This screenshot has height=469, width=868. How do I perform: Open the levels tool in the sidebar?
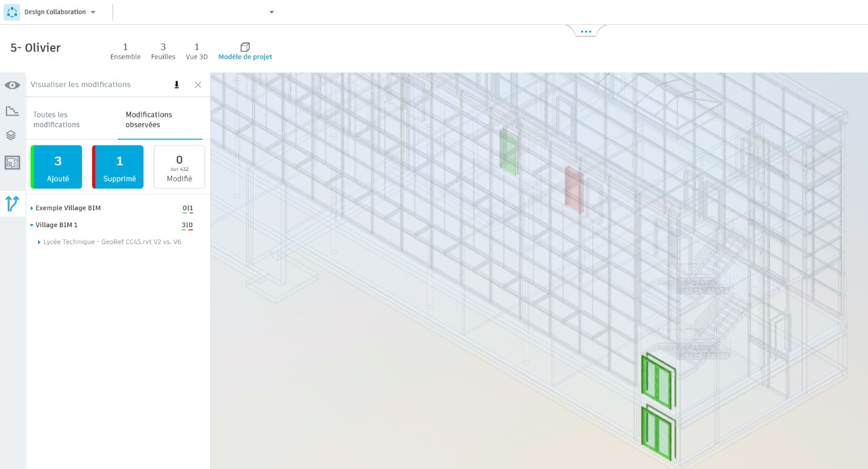[x=11, y=110]
